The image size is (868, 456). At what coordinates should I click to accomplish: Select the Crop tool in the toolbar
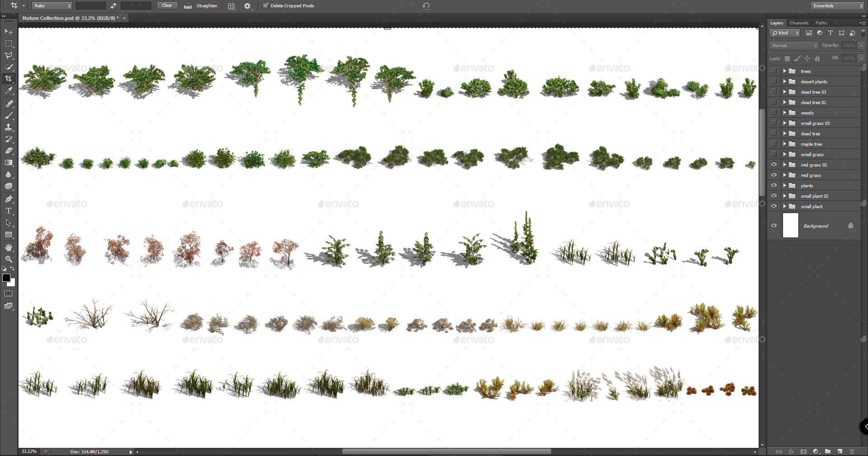coord(9,78)
